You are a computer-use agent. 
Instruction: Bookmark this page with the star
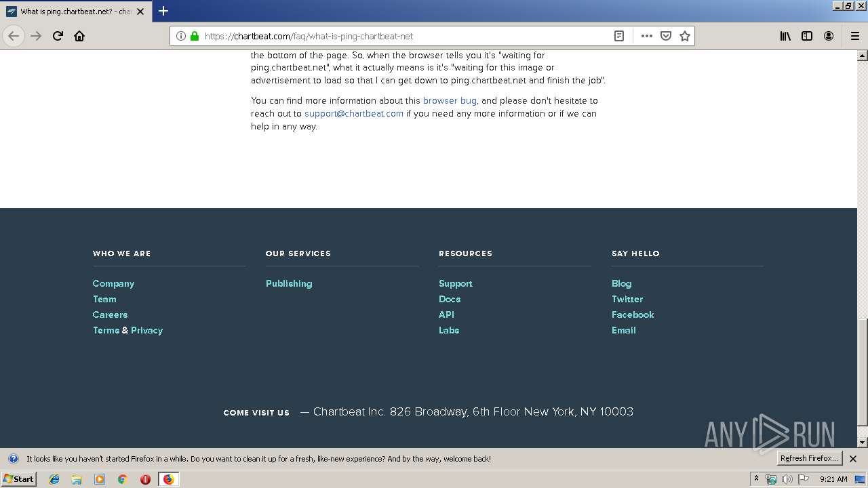point(685,36)
